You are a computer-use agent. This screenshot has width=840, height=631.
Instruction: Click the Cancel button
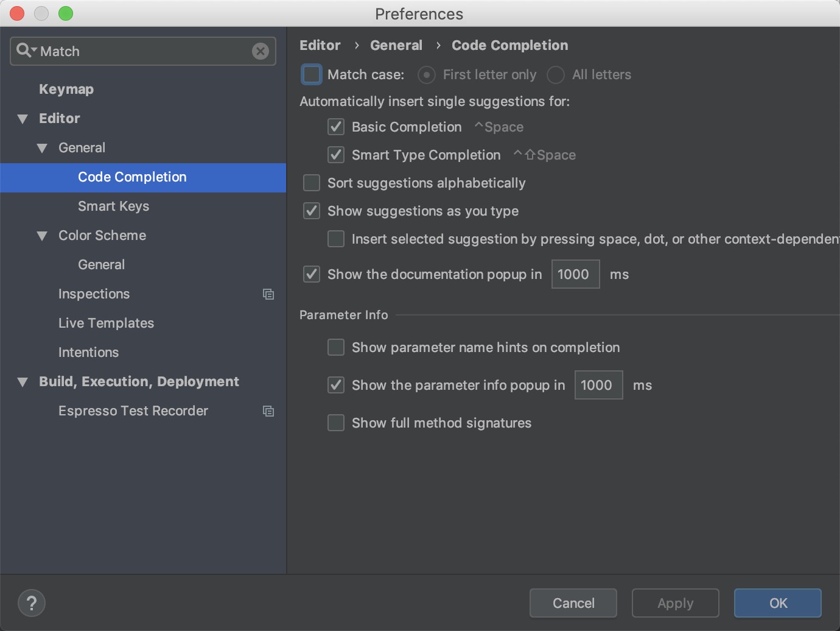pyautogui.click(x=573, y=603)
